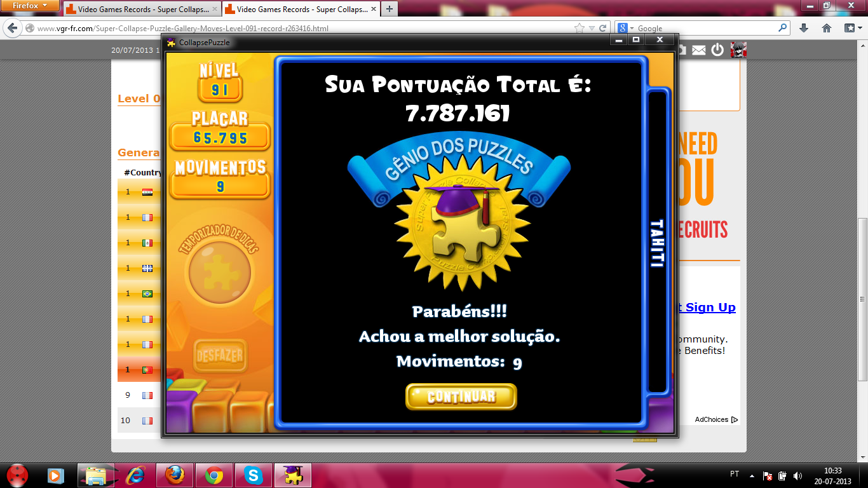Viewport: 868px width, 488px height.
Task: Open the Firefox downloads arrow icon
Action: (804, 28)
